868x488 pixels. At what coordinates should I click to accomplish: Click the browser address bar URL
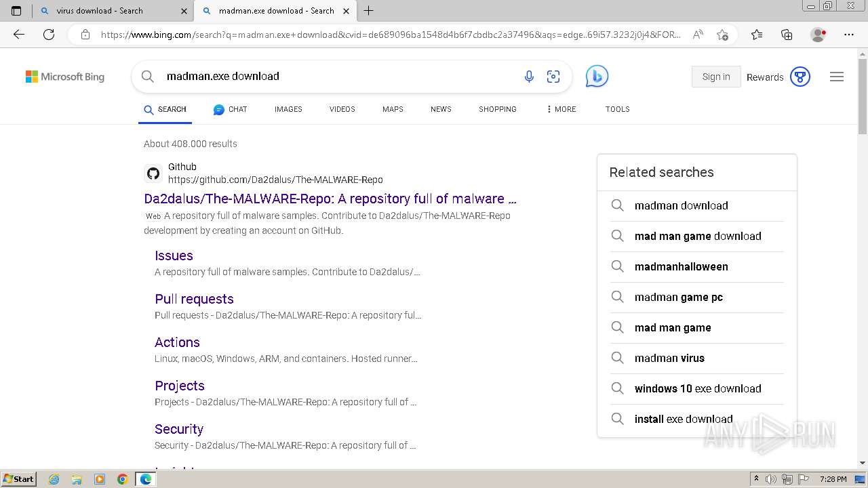(391, 35)
